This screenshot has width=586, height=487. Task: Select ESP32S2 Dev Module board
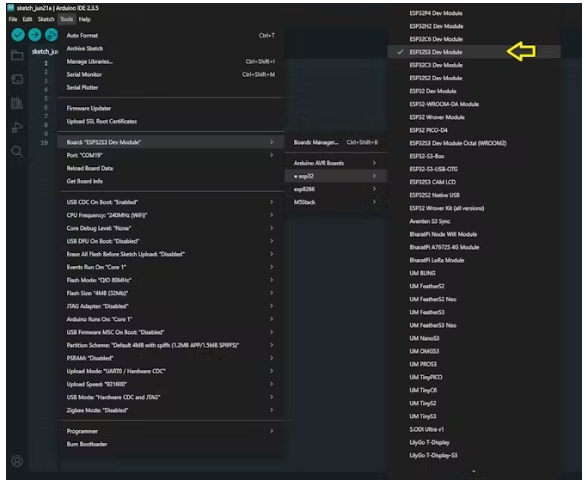pyautogui.click(x=474, y=78)
